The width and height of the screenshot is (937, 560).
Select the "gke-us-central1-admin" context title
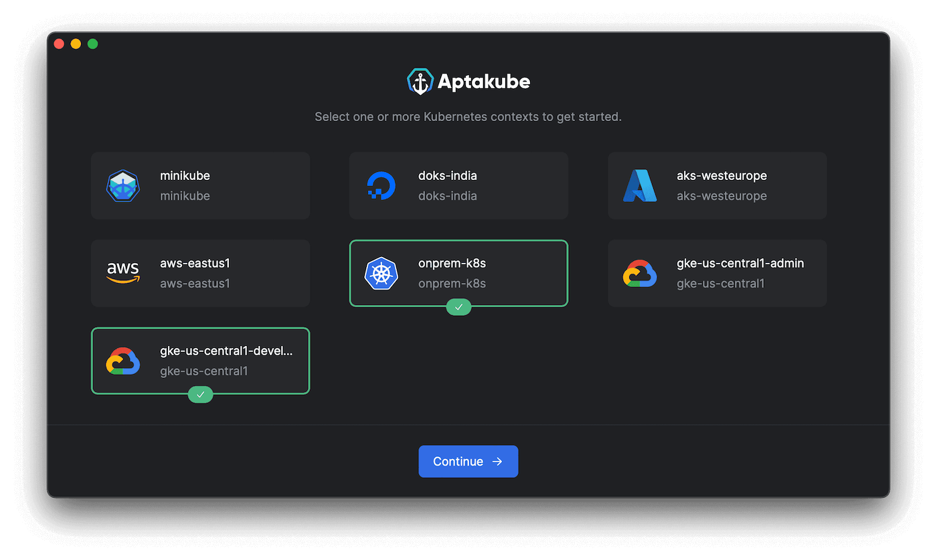coord(740,264)
